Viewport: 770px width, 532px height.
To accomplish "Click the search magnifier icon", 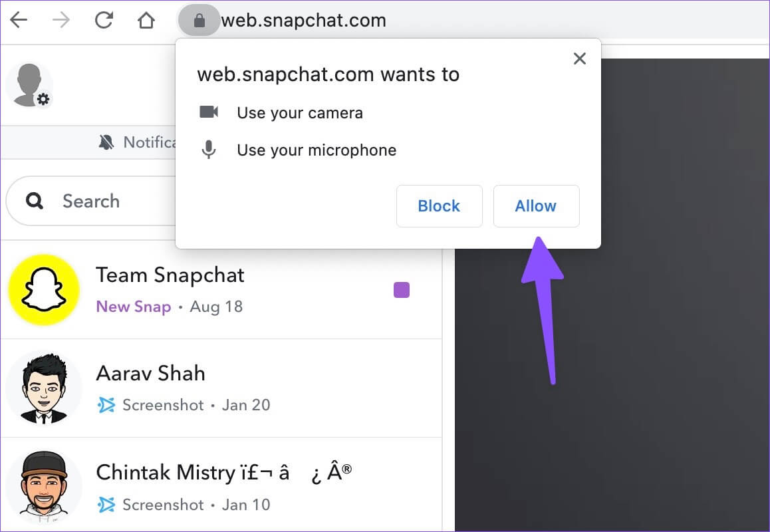I will coord(35,200).
